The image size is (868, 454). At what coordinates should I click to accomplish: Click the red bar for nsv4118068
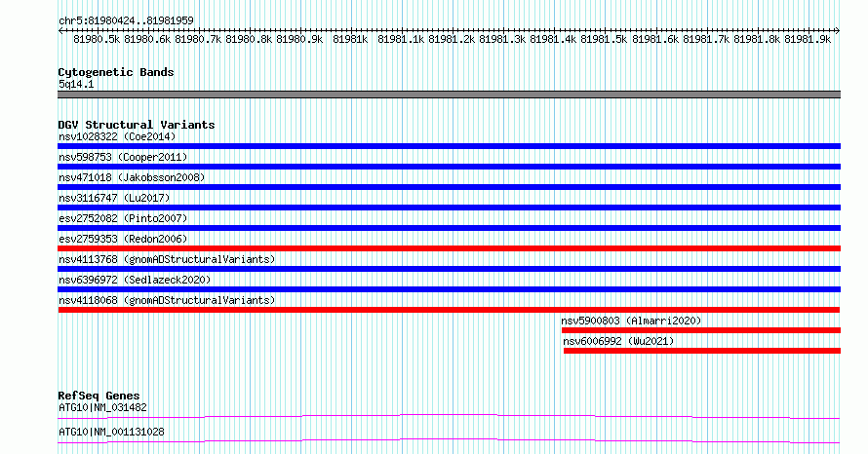[449, 310]
